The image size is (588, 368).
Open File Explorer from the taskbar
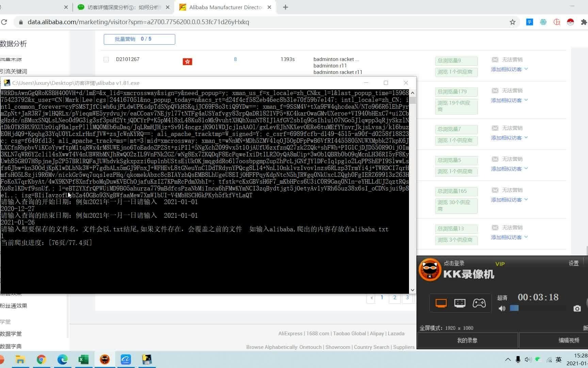click(20, 359)
